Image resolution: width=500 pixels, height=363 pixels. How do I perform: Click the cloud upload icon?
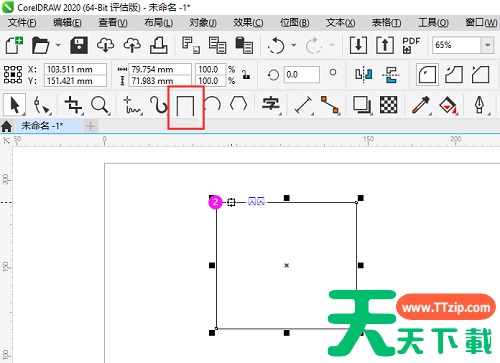pos(132,45)
